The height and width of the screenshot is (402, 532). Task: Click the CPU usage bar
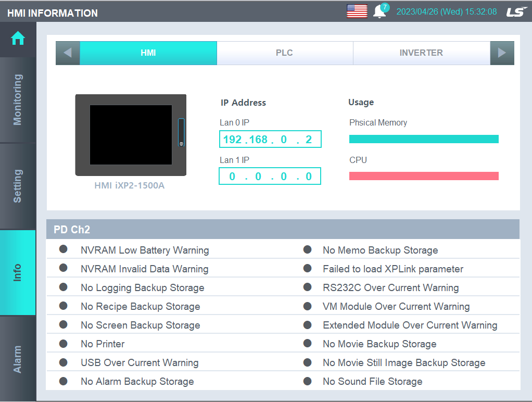(424, 176)
